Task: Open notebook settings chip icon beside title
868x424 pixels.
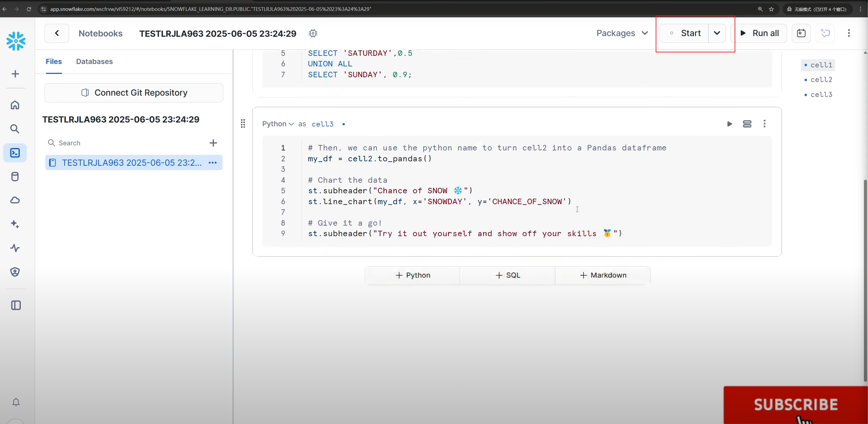Action: [313, 33]
